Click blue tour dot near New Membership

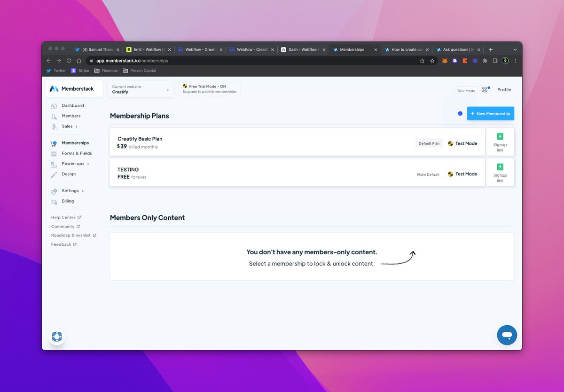click(460, 113)
